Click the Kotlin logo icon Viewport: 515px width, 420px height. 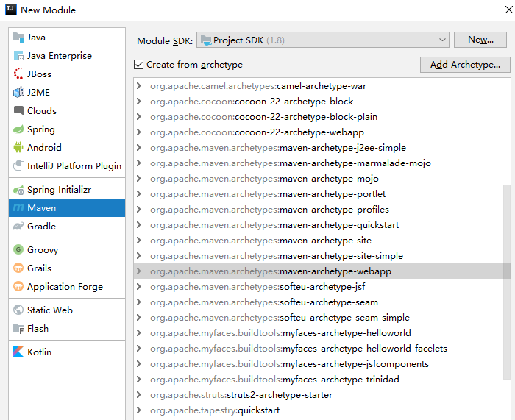pyautogui.click(x=19, y=352)
